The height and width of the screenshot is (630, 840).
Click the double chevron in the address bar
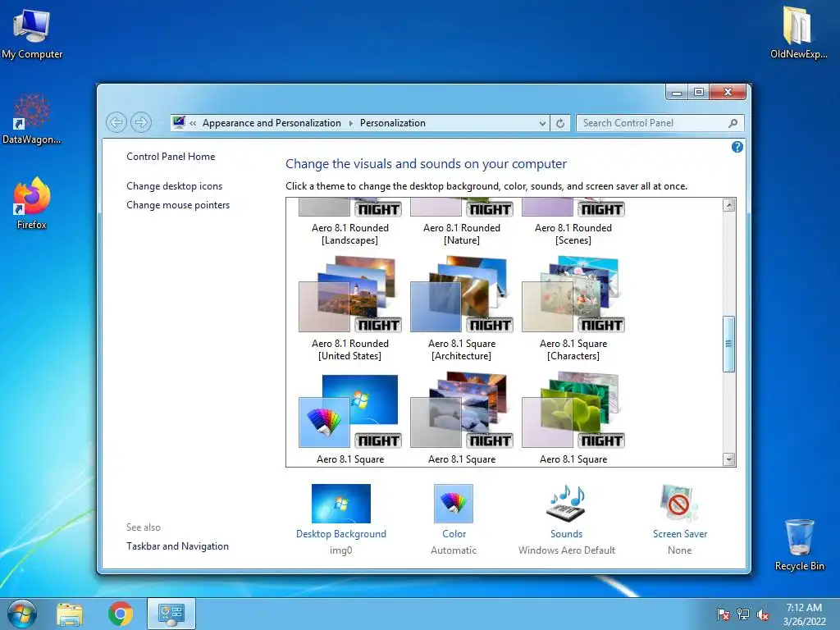coord(192,123)
